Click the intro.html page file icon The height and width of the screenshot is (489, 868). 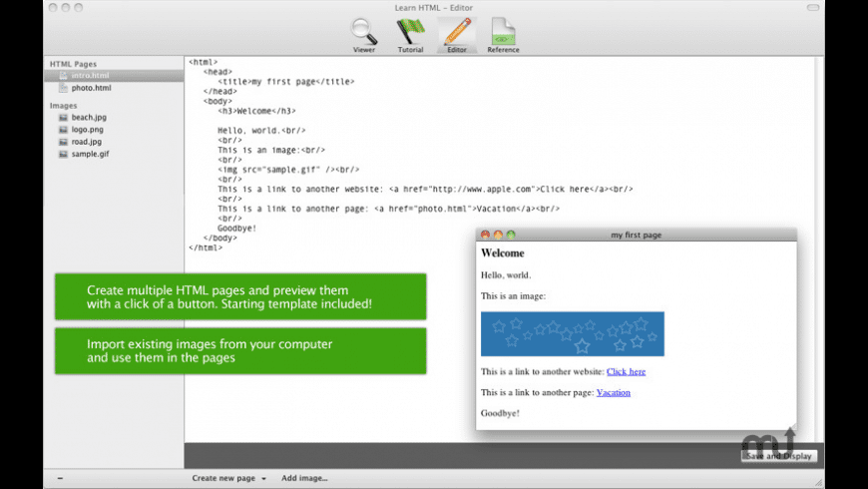tap(63, 75)
